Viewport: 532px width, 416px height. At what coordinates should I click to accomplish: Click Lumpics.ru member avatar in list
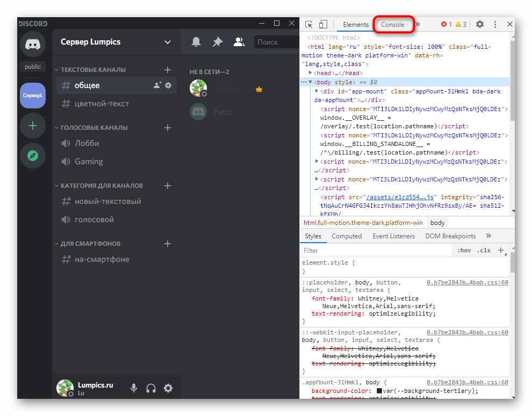tap(198, 88)
